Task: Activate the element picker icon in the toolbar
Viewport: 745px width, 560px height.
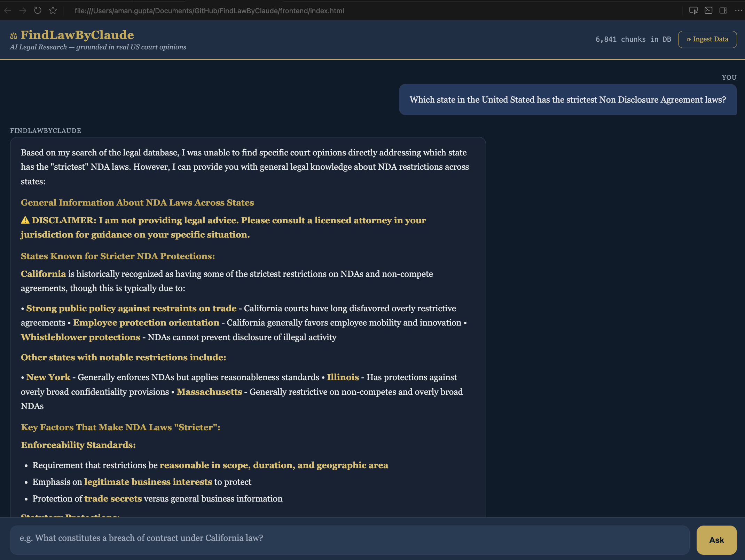Action: [693, 11]
